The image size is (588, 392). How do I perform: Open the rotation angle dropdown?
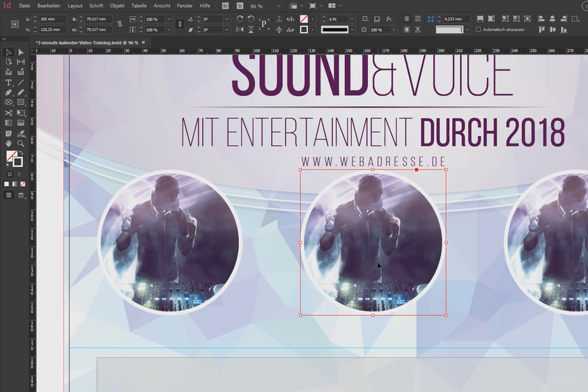coord(226,19)
